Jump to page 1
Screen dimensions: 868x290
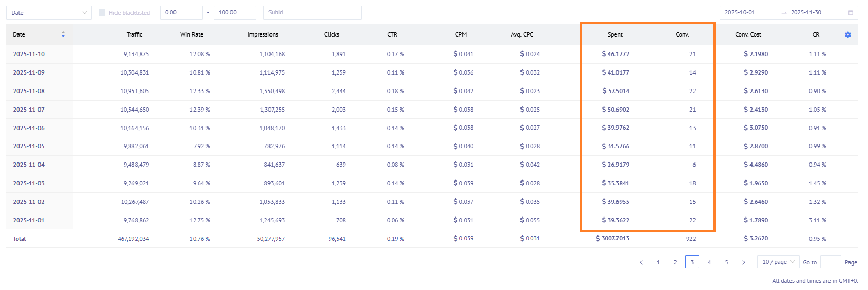[658, 262]
